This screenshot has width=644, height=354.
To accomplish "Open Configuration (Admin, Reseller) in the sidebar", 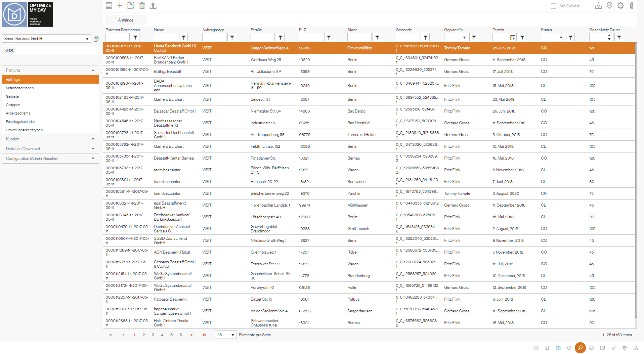I will pos(50,158).
